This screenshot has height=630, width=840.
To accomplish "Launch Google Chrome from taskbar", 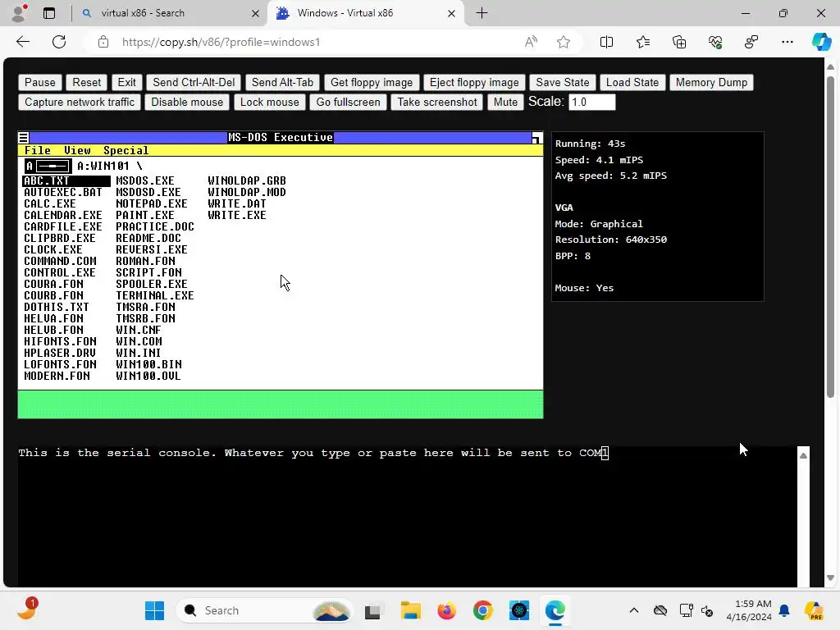I will 482,610.
